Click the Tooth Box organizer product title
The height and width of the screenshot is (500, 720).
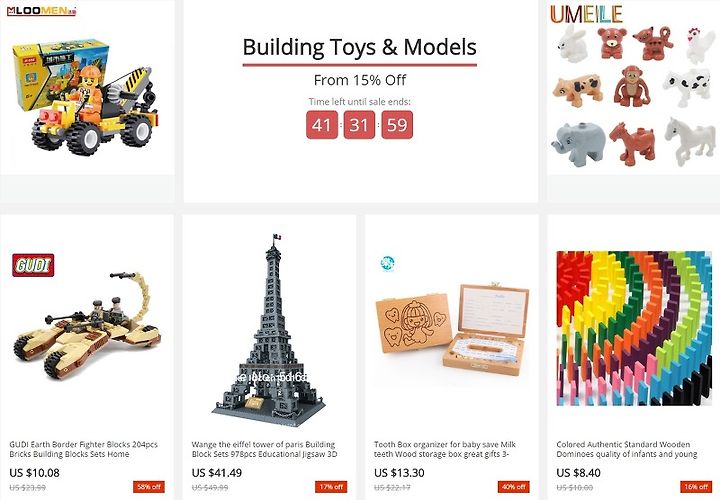(x=445, y=449)
